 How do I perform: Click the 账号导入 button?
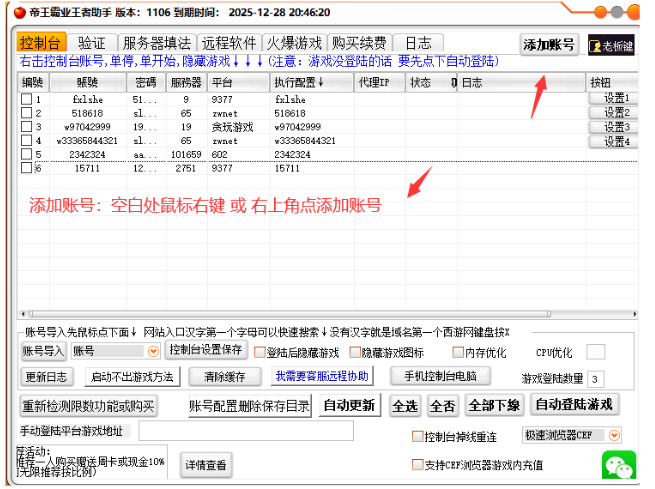[43, 351]
